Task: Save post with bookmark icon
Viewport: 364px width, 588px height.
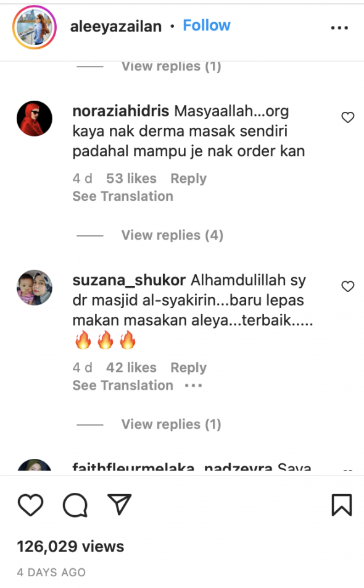Action: coord(342,505)
